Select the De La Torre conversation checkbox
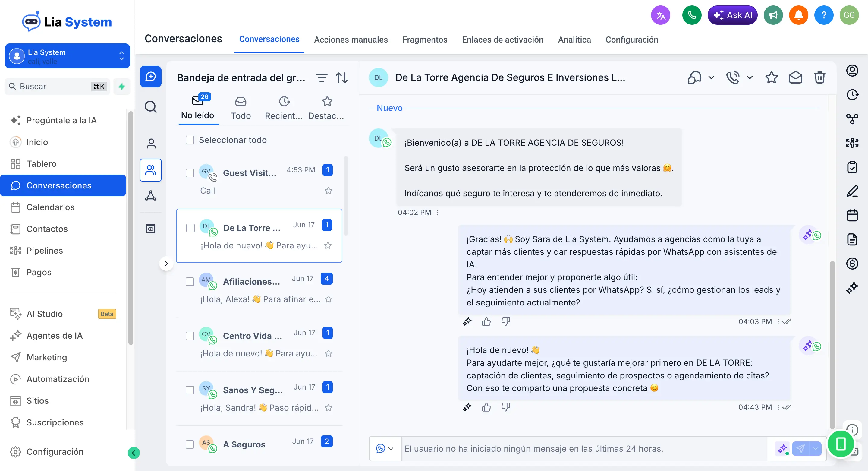The width and height of the screenshot is (868, 471). tap(190, 228)
